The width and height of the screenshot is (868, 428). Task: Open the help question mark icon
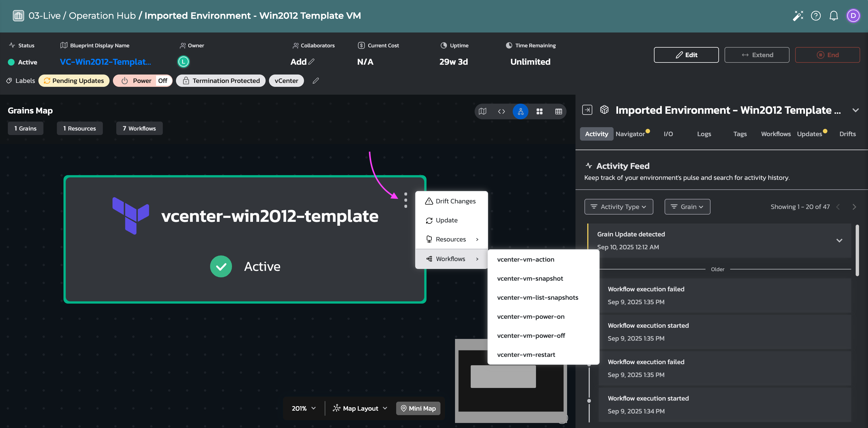(815, 16)
